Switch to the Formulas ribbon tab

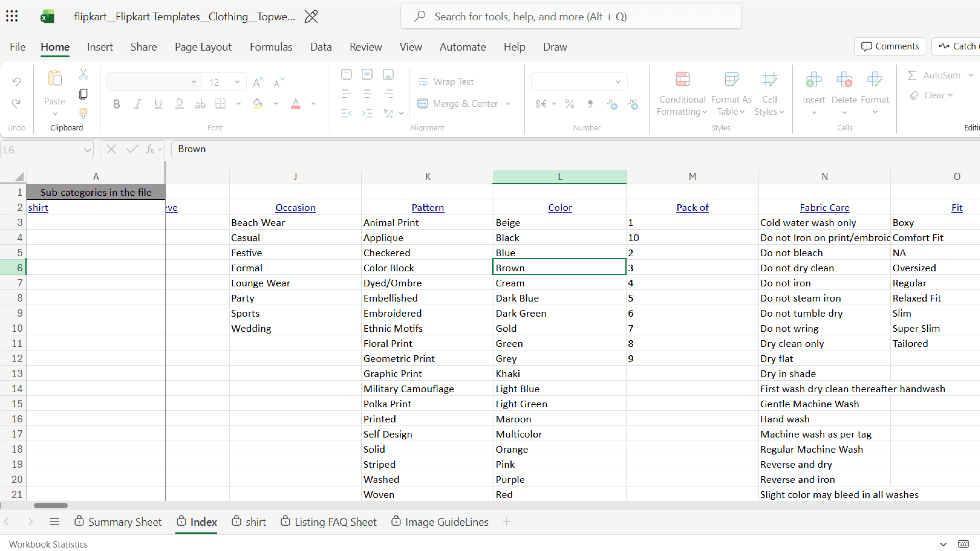click(271, 47)
